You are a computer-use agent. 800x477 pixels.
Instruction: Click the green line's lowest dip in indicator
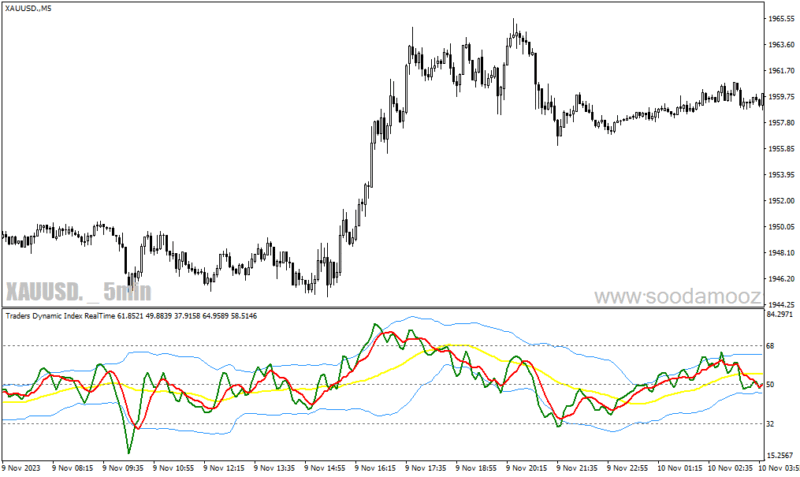pyautogui.click(x=129, y=451)
